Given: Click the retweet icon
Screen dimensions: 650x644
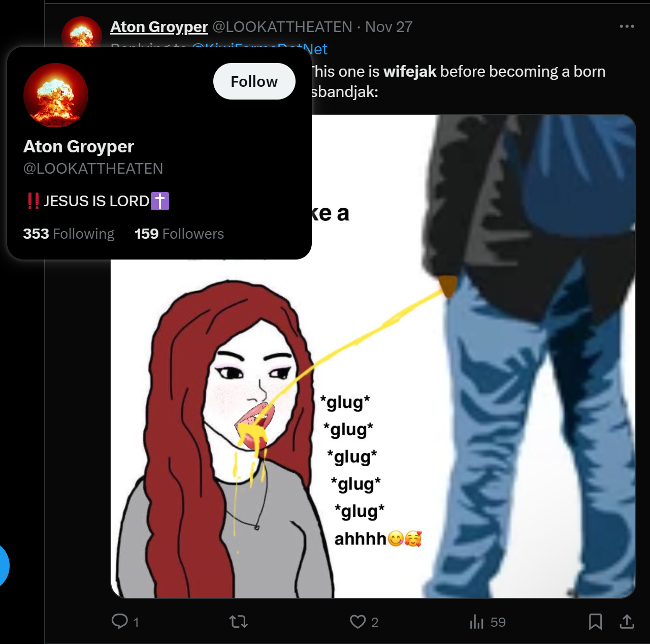Looking at the screenshot, I should (x=238, y=621).
